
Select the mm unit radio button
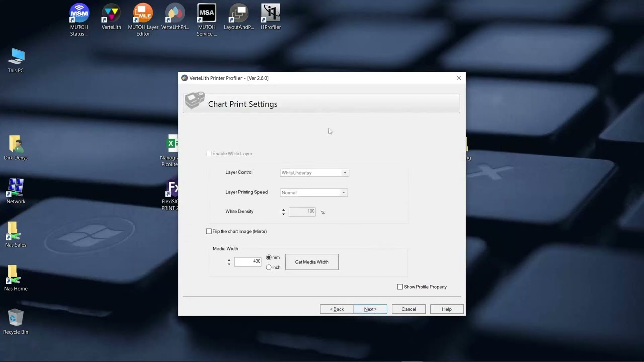click(269, 257)
